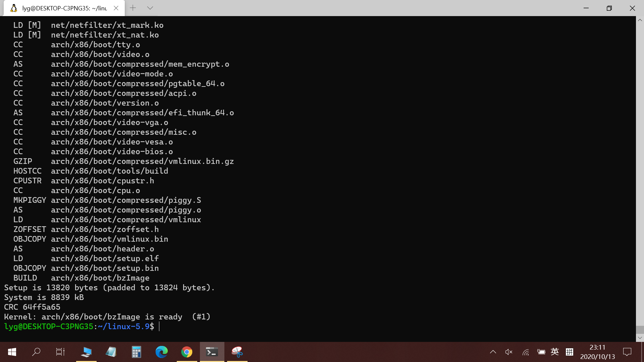Open the Windows Start menu
This screenshot has height=362, width=644.
(x=12, y=352)
